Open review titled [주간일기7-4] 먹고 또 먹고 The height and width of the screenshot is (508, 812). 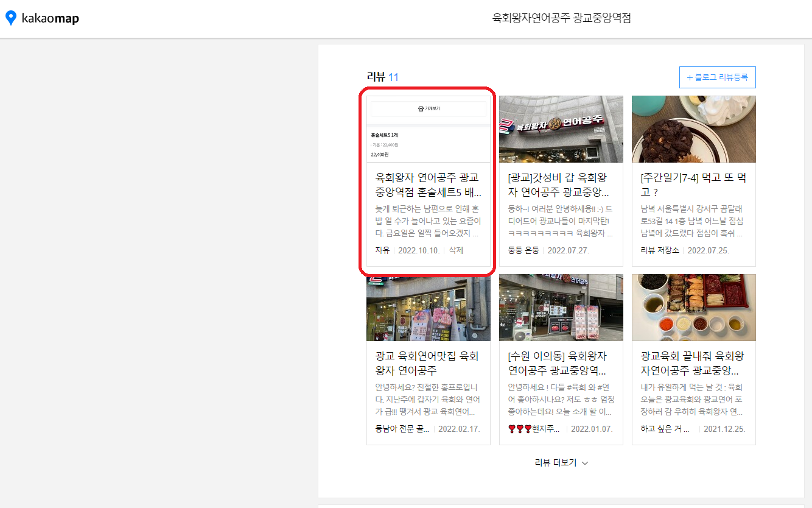[694, 185]
